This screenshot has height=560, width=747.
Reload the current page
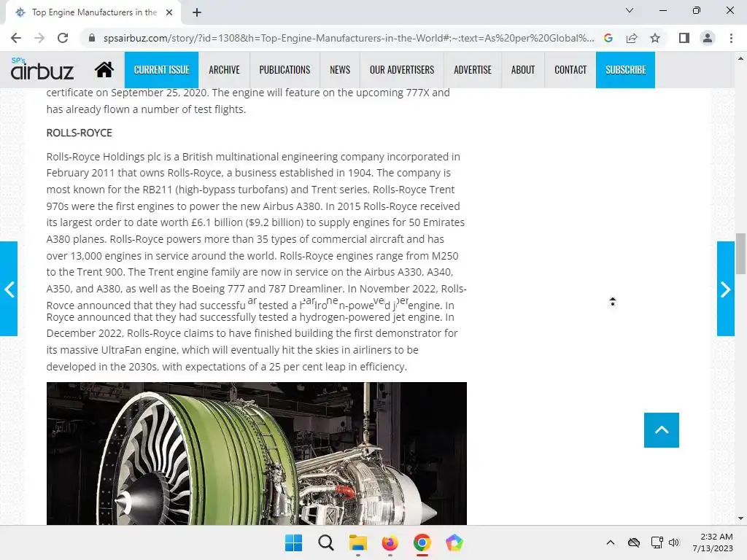[63, 38]
